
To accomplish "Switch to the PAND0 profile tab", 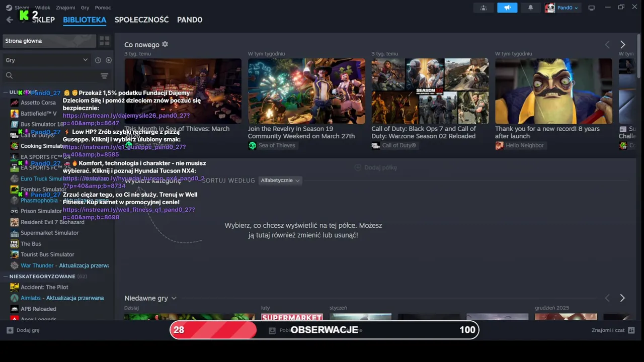I will [190, 20].
